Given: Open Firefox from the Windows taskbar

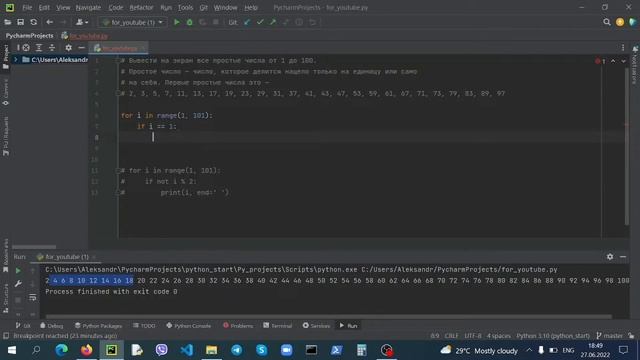Looking at the screenshot, I should 87,350.
